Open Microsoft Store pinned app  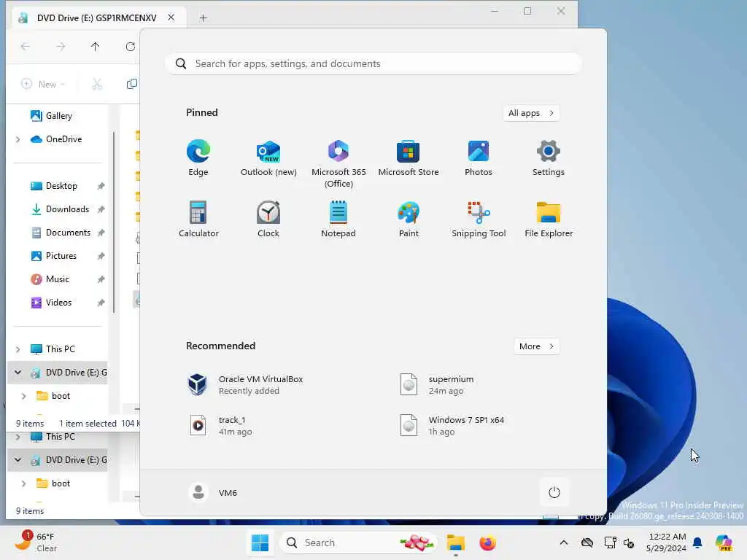(409, 158)
